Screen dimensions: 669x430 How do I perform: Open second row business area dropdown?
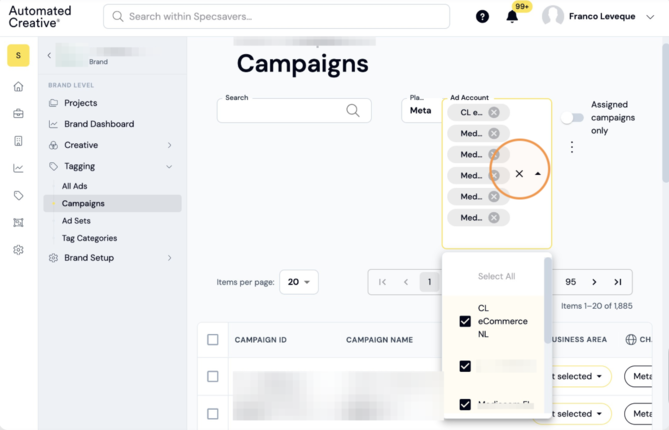coord(581,414)
